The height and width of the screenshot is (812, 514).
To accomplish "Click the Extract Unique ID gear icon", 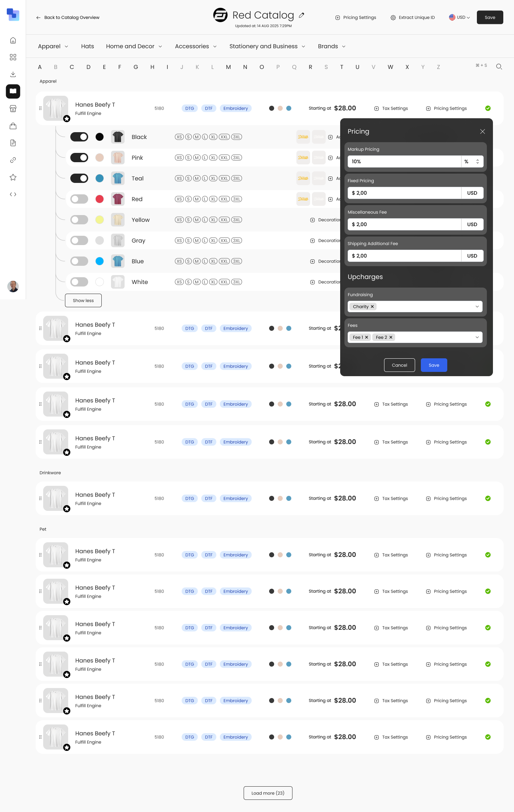I will tap(393, 18).
